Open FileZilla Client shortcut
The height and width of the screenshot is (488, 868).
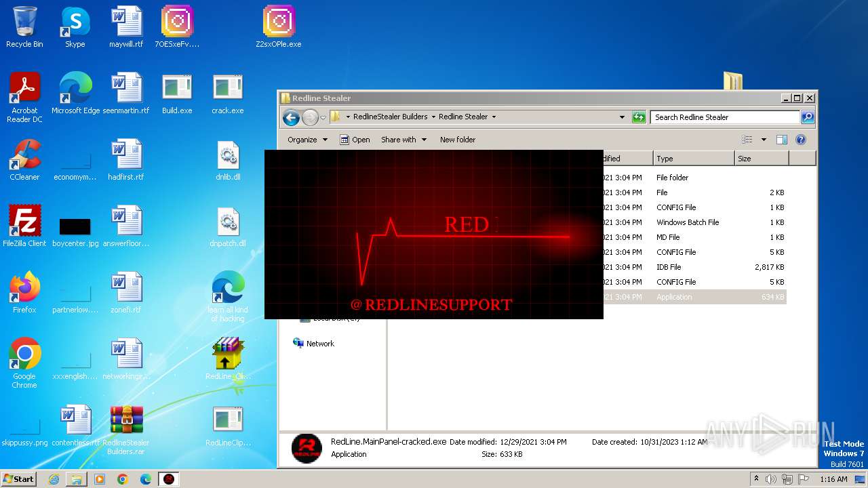coord(24,226)
